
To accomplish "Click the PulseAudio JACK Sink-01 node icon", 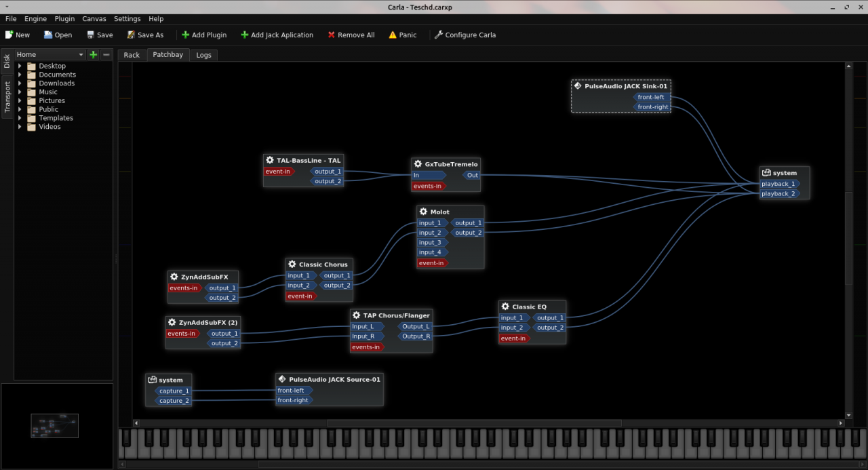I will [x=578, y=86].
